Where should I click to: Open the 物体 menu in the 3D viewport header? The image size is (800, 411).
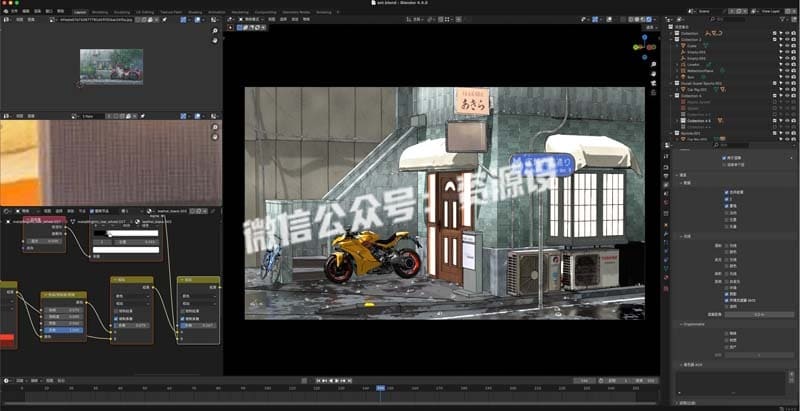point(306,19)
